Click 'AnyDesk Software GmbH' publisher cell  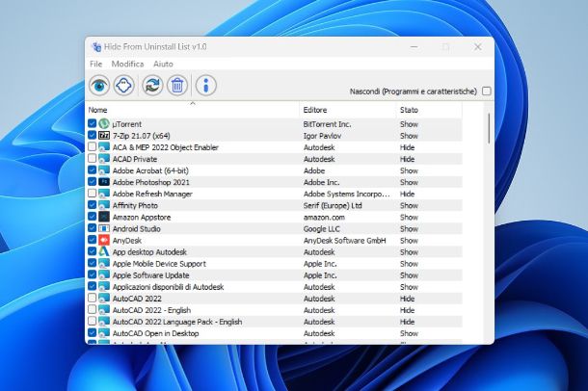coord(345,241)
